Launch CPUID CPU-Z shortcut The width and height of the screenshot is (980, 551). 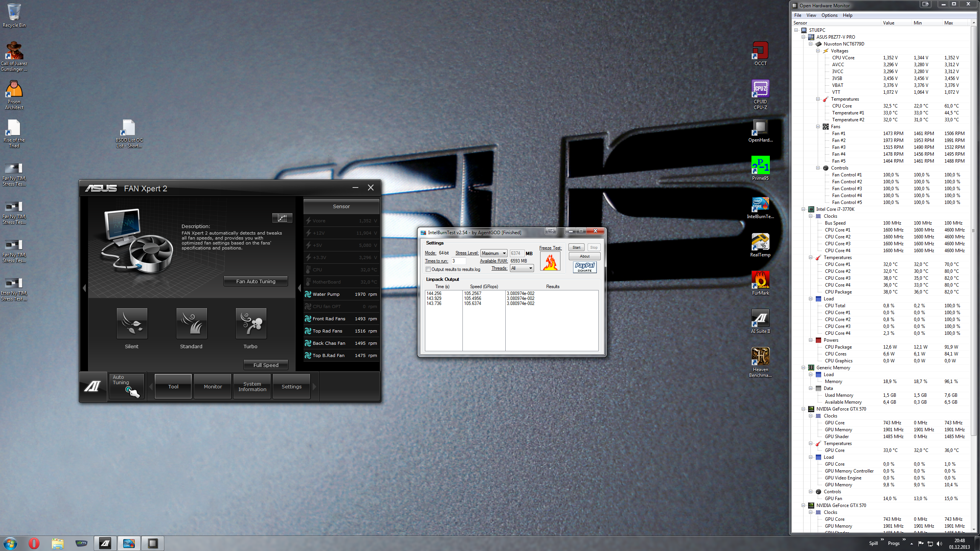click(760, 95)
